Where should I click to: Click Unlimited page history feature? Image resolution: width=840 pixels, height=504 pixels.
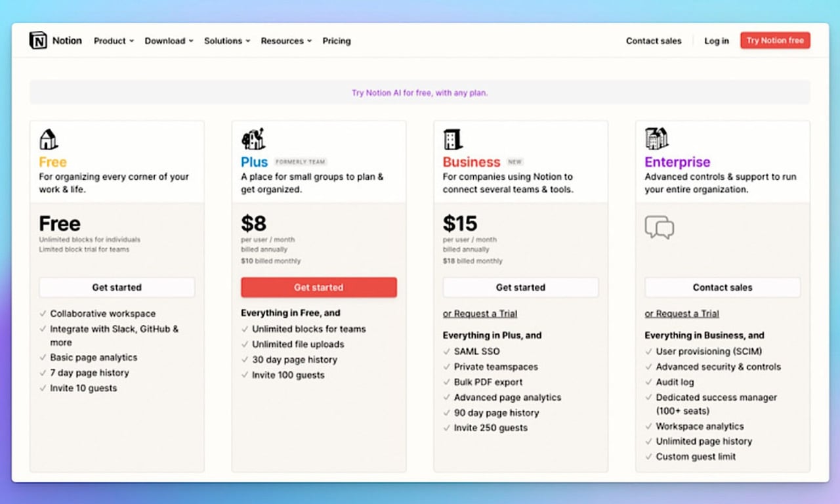click(x=704, y=441)
